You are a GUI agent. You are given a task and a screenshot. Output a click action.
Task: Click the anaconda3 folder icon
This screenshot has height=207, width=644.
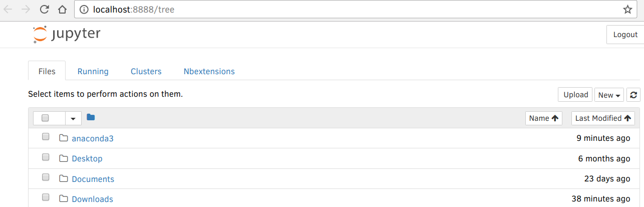coord(63,138)
